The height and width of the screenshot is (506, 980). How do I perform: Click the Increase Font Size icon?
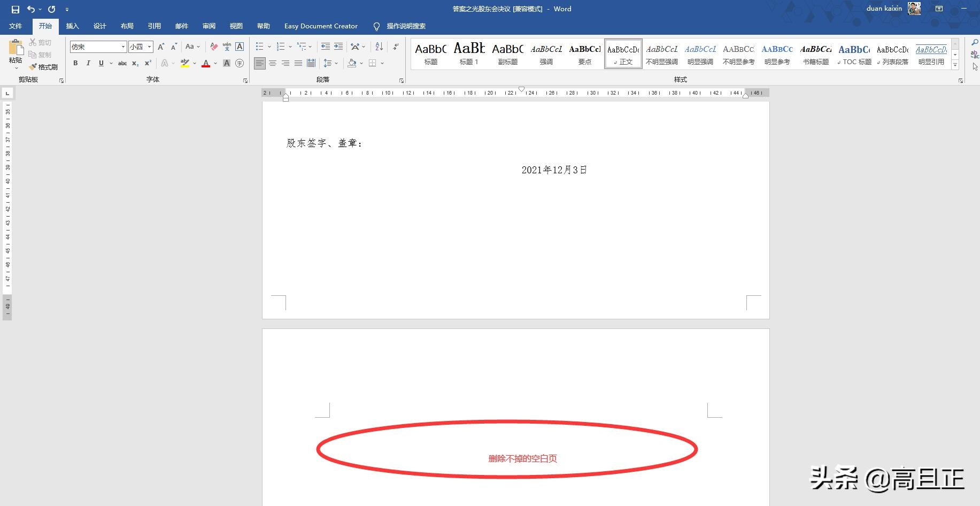click(x=160, y=46)
